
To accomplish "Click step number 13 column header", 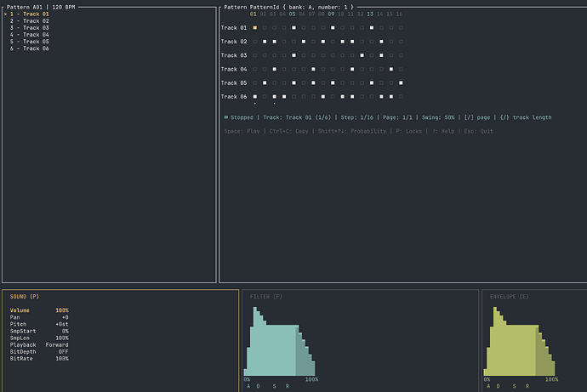I will (x=370, y=14).
